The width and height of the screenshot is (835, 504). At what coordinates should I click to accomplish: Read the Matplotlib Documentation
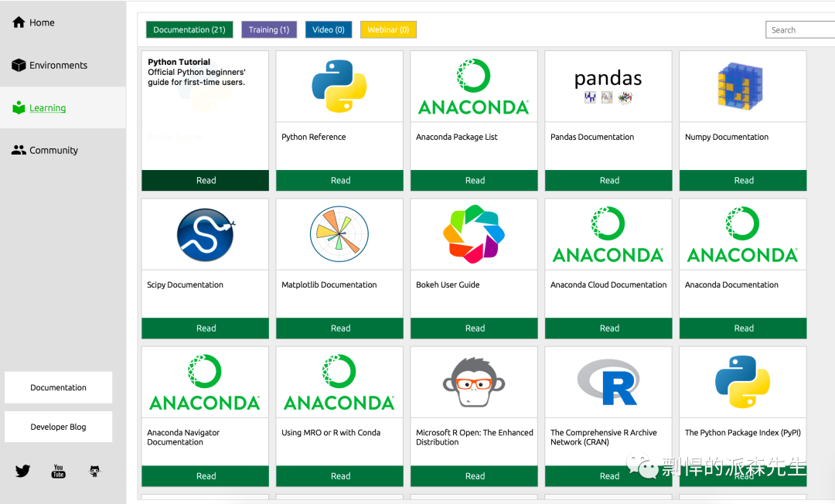point(339,329)
